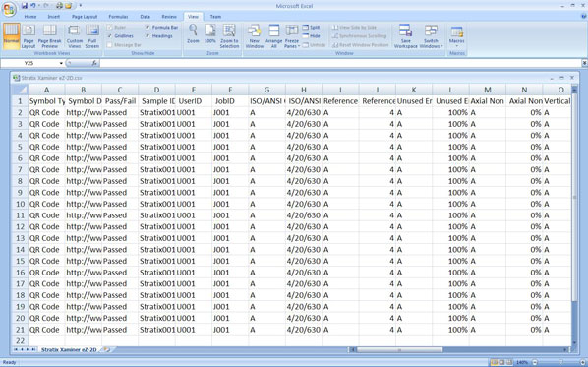Select cell C1 'Pass/Fail'
The image size is (588, 367).
(x=120, y=101)
